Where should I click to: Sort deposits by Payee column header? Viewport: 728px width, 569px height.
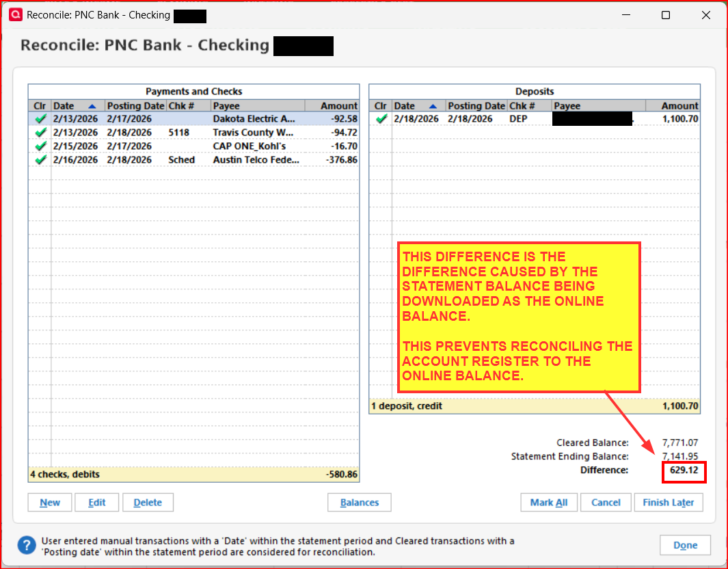click(x=599, y=106)
